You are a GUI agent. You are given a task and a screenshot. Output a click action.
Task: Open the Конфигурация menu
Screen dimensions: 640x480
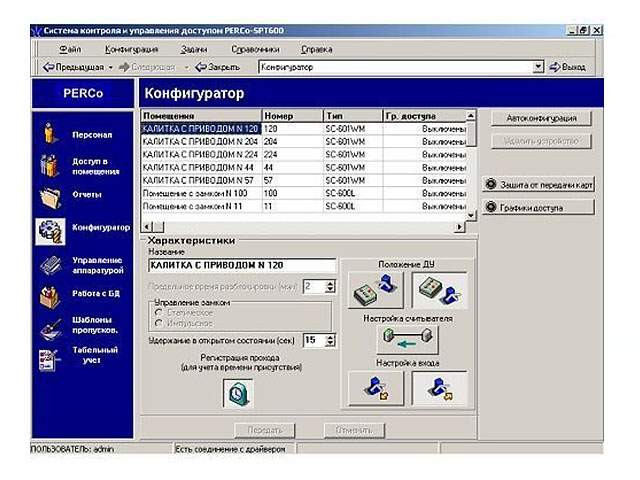(x=131, y=49)
